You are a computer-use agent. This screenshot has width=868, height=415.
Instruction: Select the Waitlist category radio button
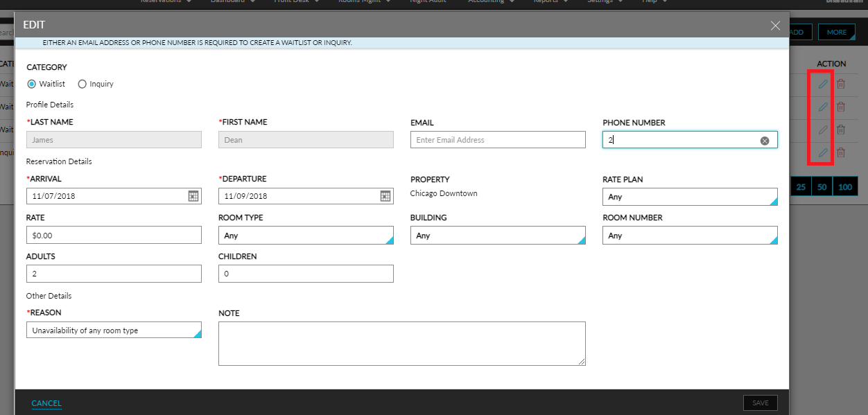coord(32,84)
